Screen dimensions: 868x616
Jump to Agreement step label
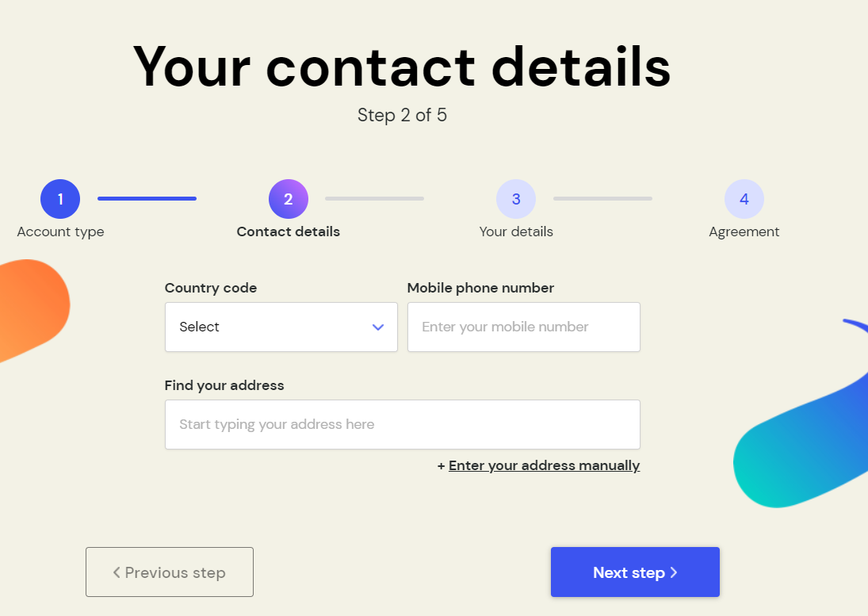point(744,232)
